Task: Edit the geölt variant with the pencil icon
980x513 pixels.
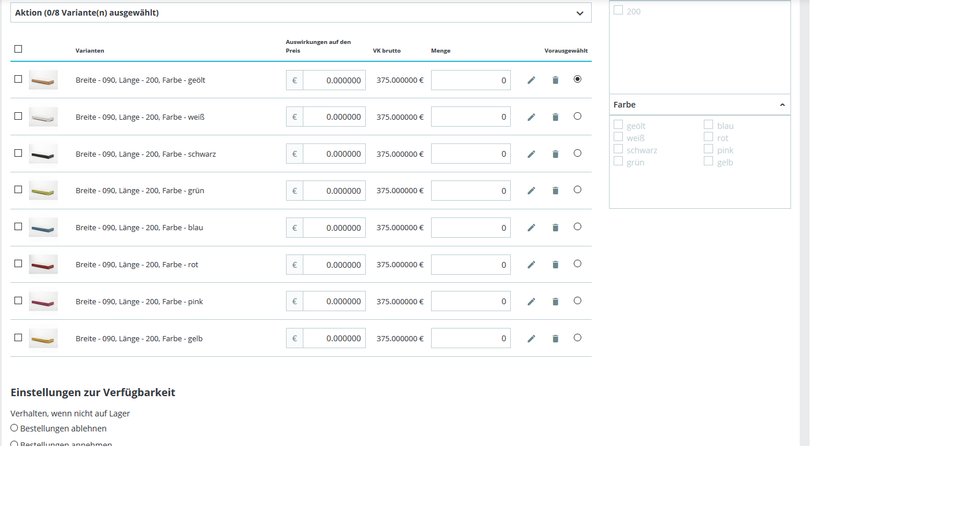Action: coord(531,80)
